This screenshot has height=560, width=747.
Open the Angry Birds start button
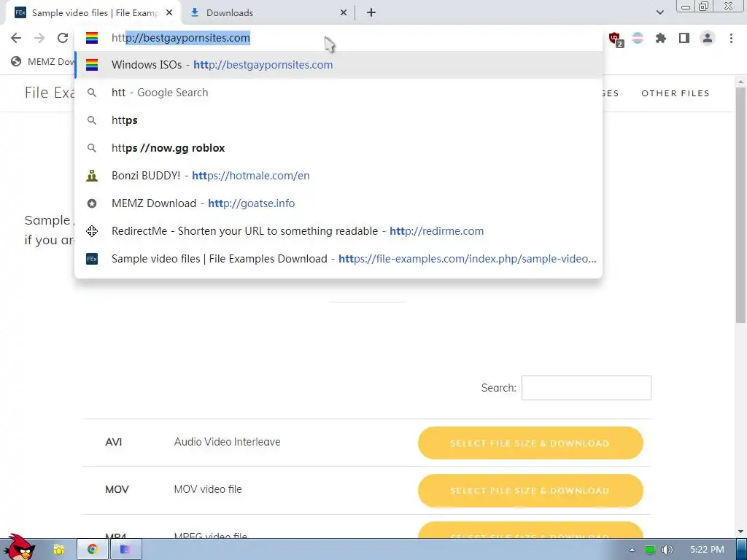(x=21, y=547)
